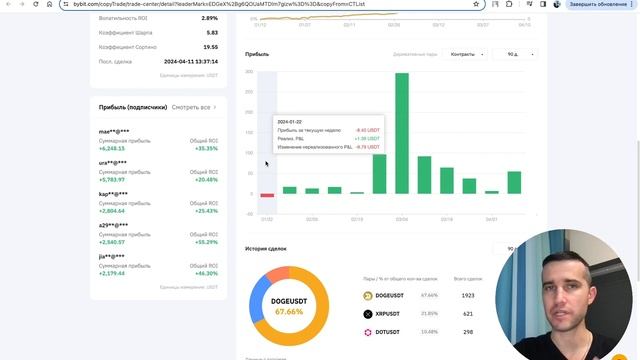
Task: Click the Sortino ratio value 19.55
Action: click(x=211, y=47)
